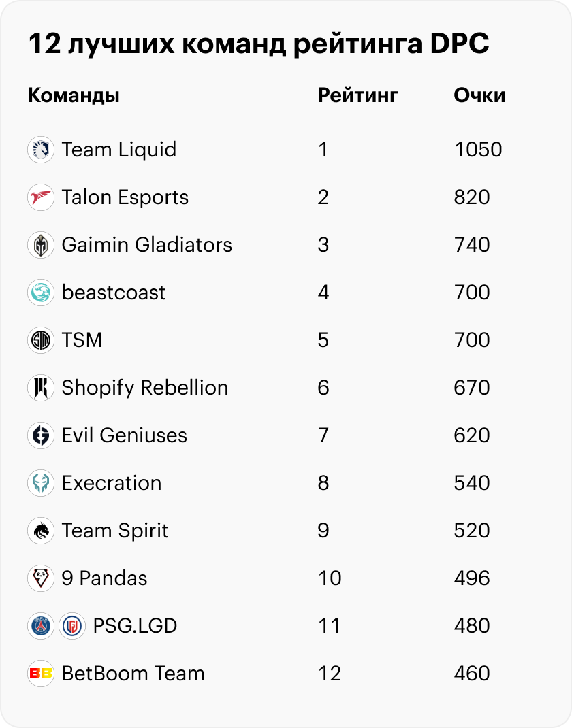The height and width of the screenshot is (728, 572).
Task: Click the beastcoast teal logo
Action: [x=41, y=293]
